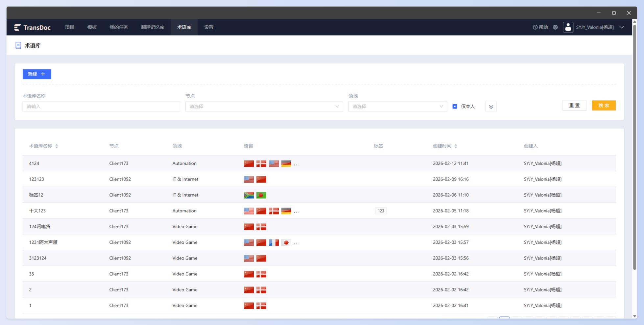
Task: Click the languages ellipsis in row 4124
Action: tap(297, 164)
